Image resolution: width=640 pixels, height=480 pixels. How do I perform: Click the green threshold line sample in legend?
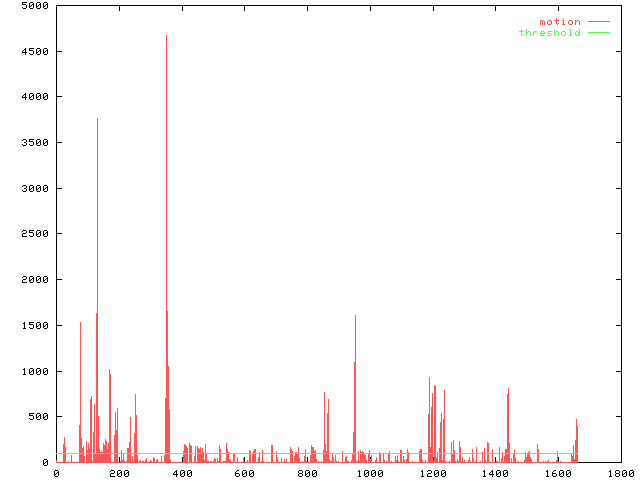pos(598,33)
